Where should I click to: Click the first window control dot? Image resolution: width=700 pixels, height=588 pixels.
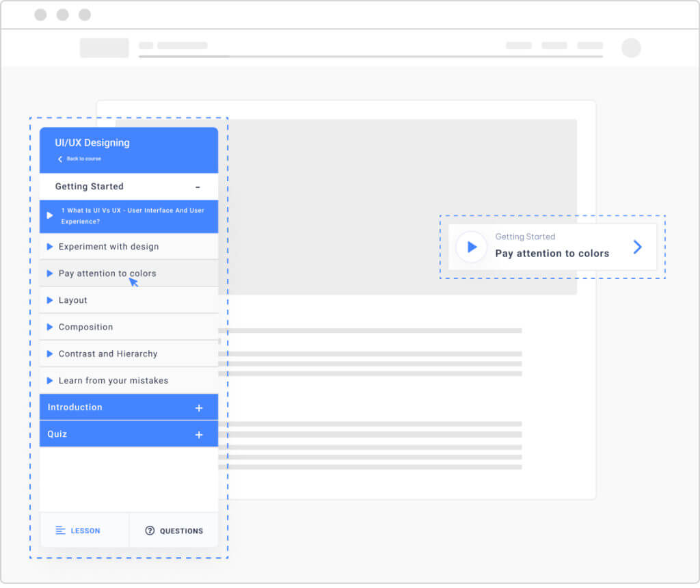40,15
